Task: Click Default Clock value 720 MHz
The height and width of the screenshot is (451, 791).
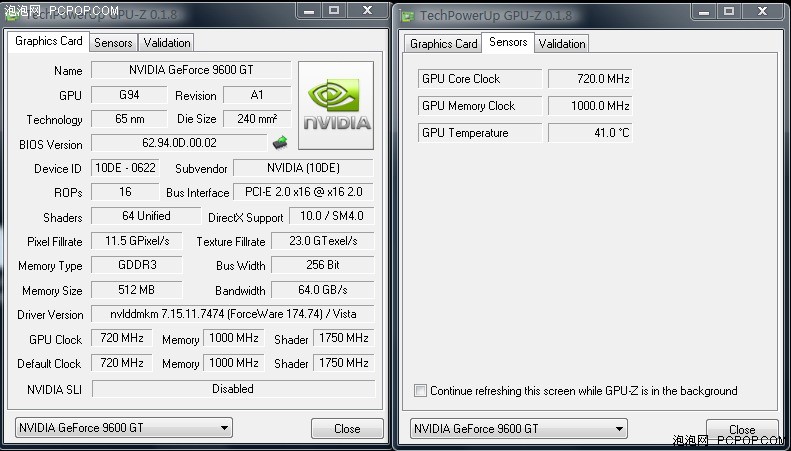Action: [122, 363]
